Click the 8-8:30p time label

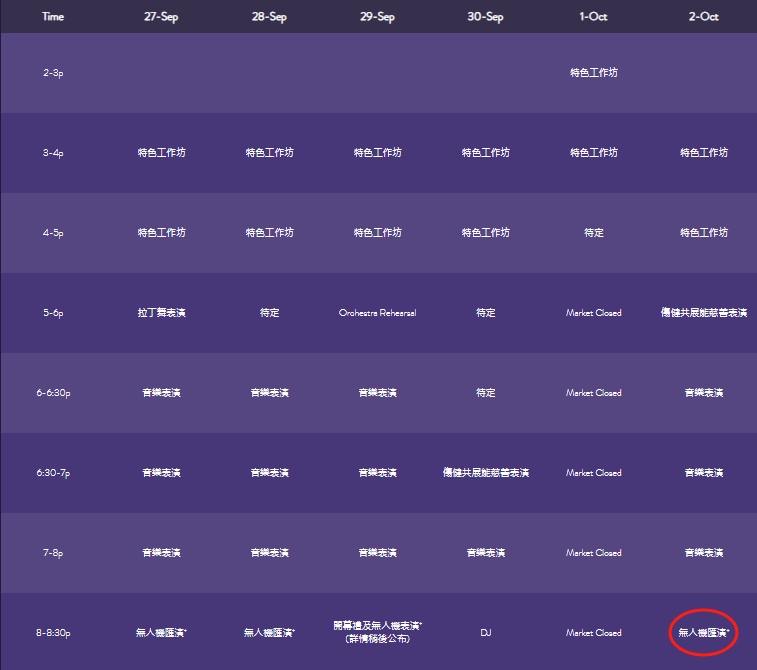tap(53, 633)
